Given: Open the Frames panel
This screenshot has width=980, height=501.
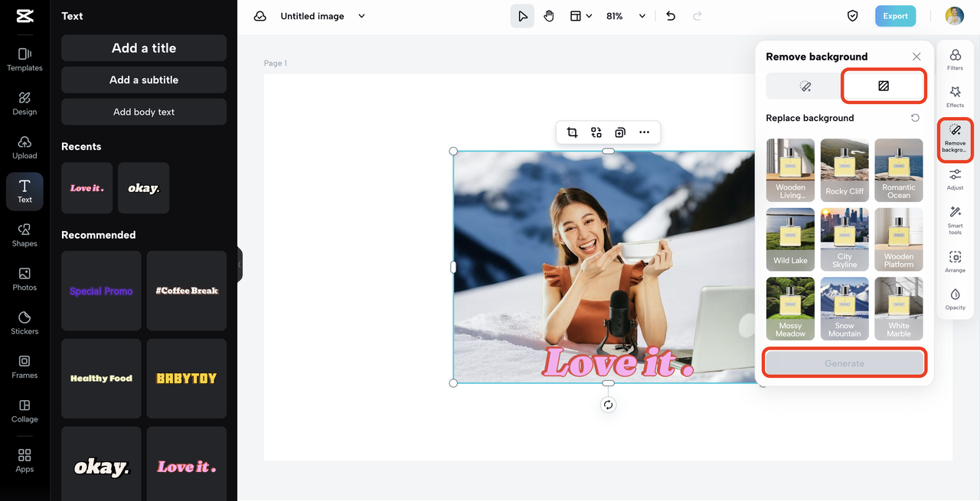Looking at the screenshot, I should tap(24, 367).
